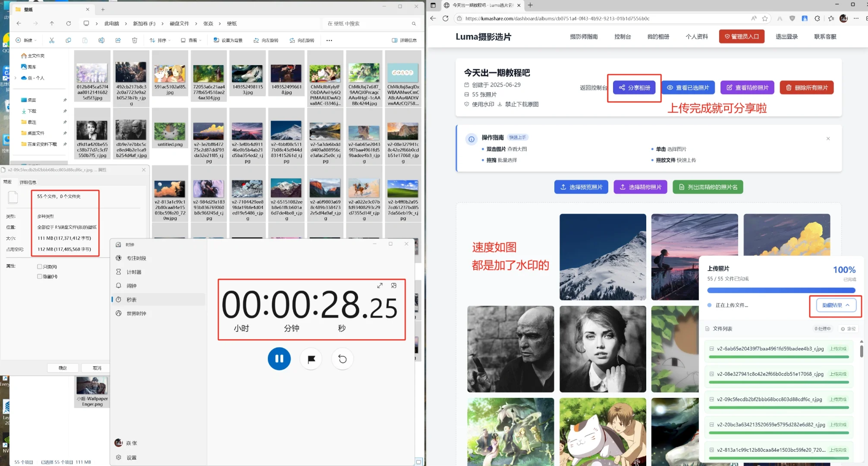
Task: Click 删除所有照片 red delete button
Action: click(x=807, y=88)
